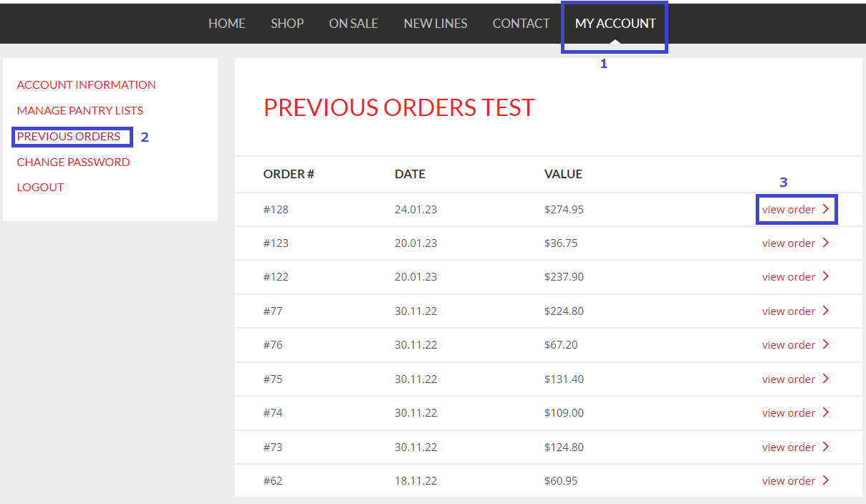Click the chevron arrow for order #62
This screenshot has width=866, height=504.
pyautogui.click(x=826, y=480)
